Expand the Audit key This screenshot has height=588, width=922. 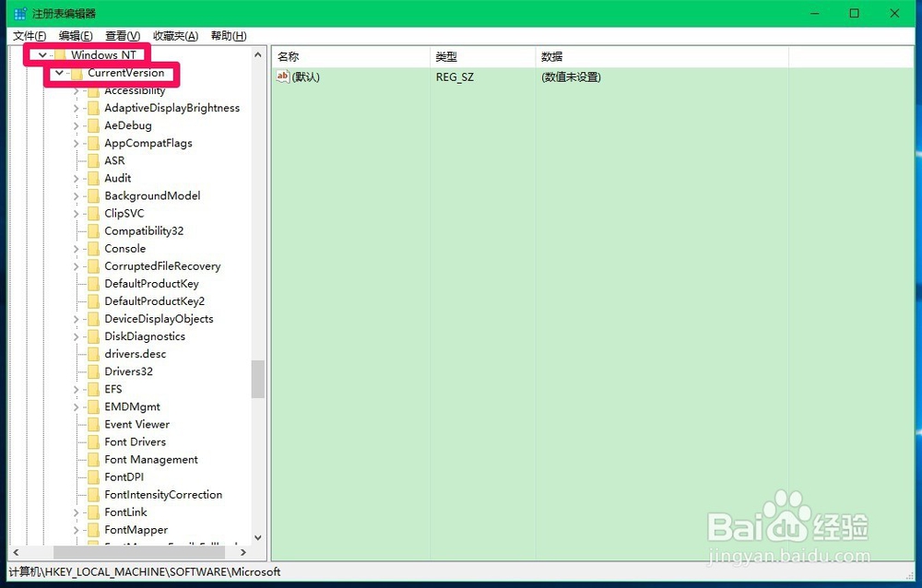point(76,179)
